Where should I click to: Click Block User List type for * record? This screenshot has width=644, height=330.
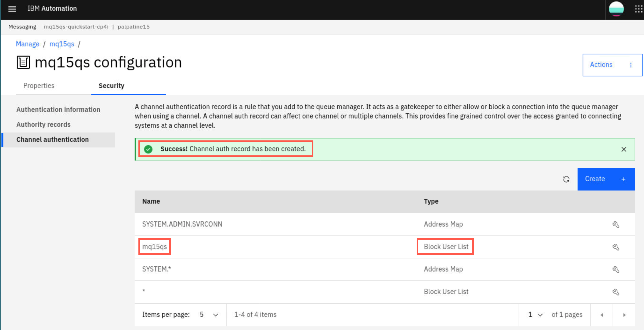pos(446,292)
